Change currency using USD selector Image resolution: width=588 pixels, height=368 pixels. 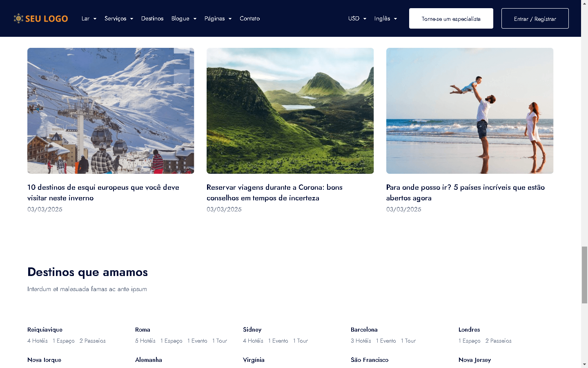(x=357, y=18)
